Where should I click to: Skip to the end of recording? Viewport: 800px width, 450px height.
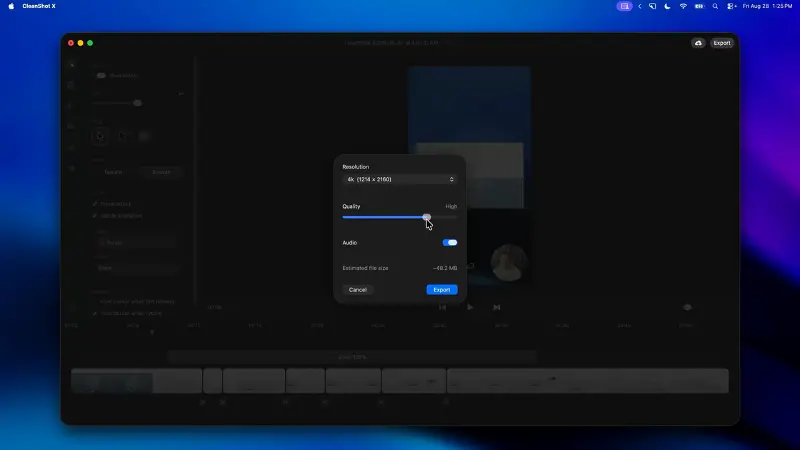pos(496,307)
